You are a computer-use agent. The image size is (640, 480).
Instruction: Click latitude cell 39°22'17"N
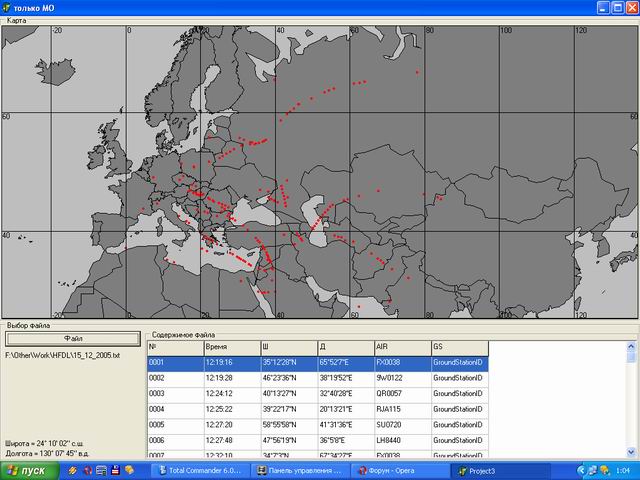click(x=289, y=409)
